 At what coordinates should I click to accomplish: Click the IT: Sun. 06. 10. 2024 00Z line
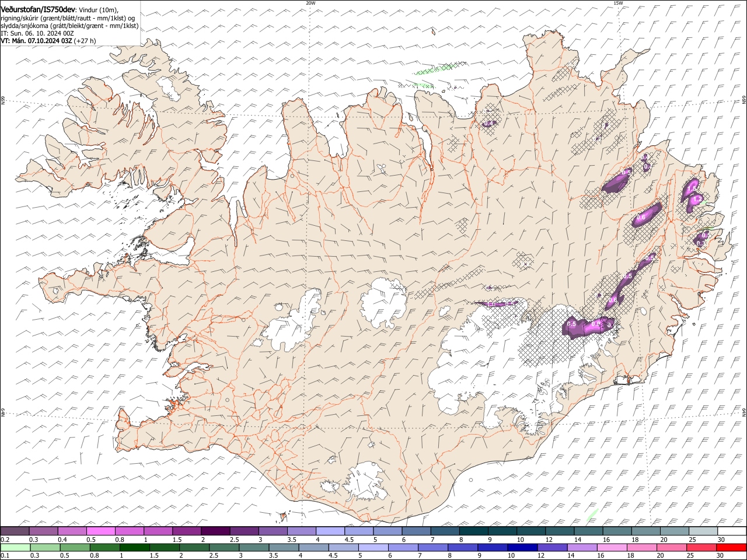[x=37, y=33]
